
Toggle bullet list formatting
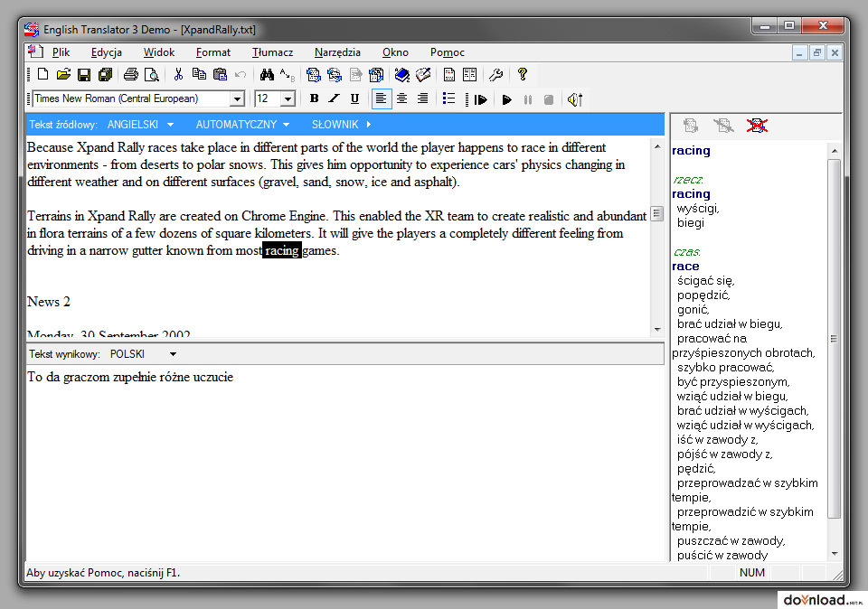[449, 99]
